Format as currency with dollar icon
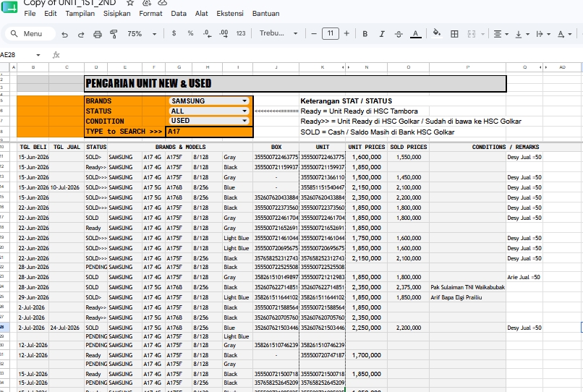583x392 pixels. pos(174,33)
